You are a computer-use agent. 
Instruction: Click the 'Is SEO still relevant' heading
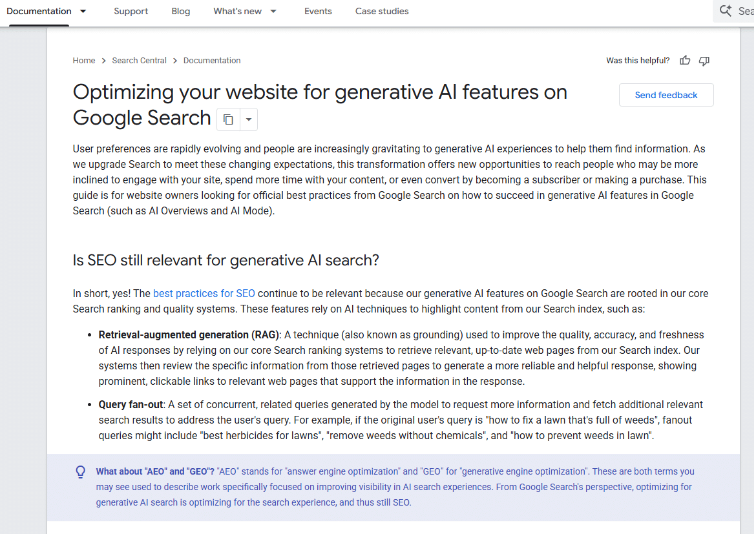pos(226,260)
